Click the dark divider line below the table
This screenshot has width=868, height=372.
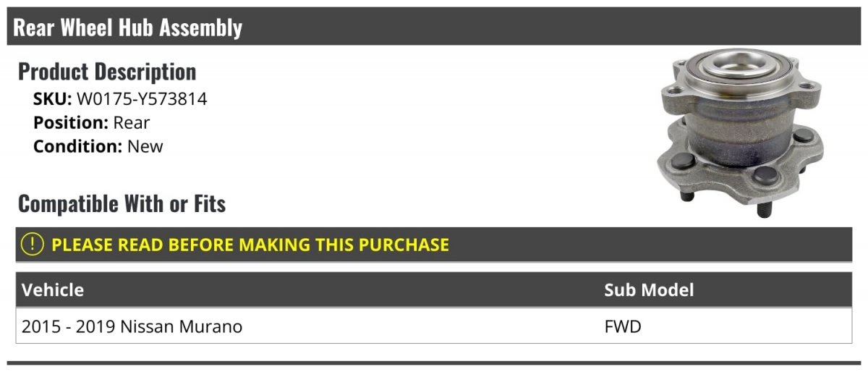pos(434,363)
